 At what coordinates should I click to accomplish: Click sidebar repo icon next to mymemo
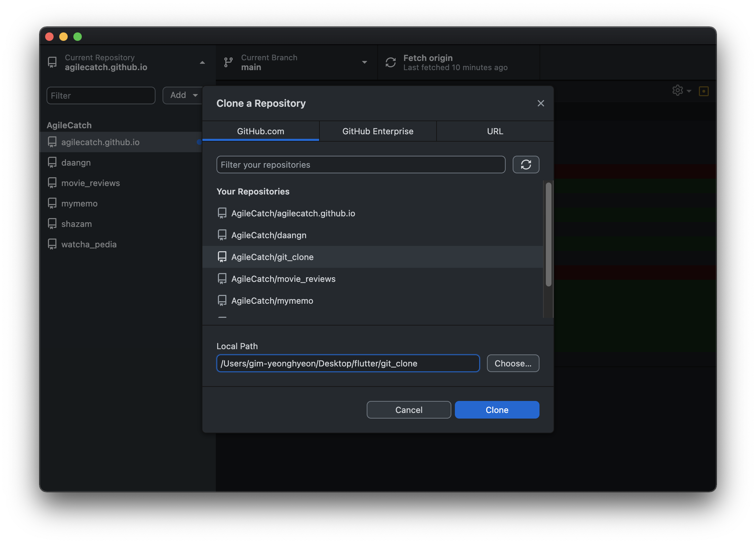(x=52, y=203)
